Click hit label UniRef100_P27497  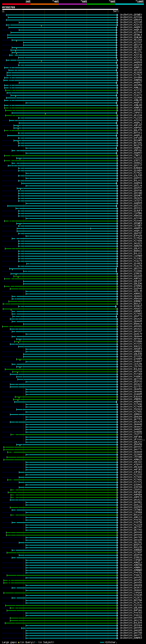pyautogui.click(x=131, y=553)
